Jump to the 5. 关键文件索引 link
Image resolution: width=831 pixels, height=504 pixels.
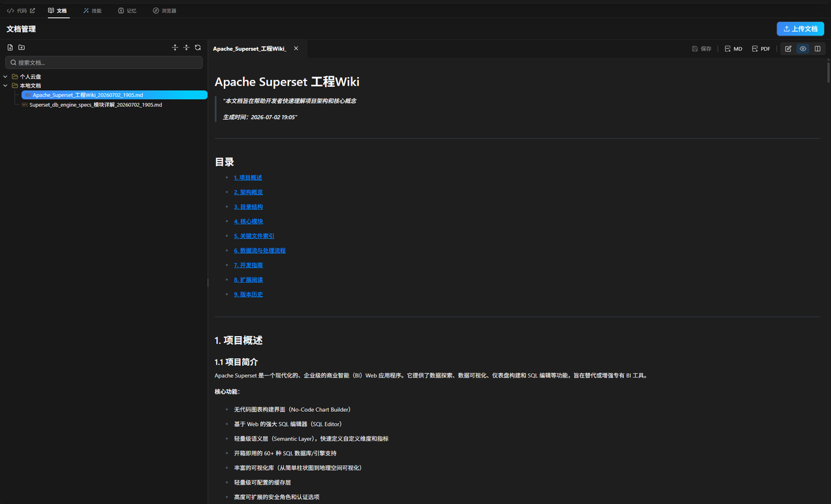click(254, 236)
